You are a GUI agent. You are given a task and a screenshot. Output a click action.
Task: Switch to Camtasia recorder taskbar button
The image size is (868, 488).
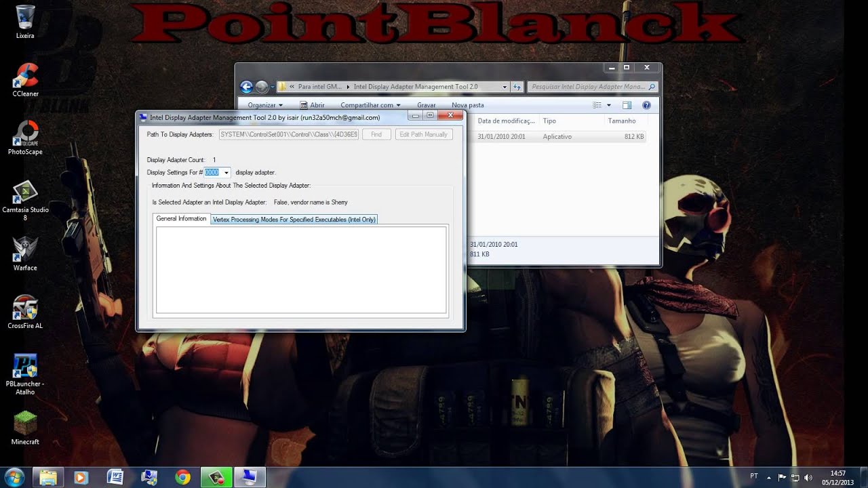(x=216, y=477)
